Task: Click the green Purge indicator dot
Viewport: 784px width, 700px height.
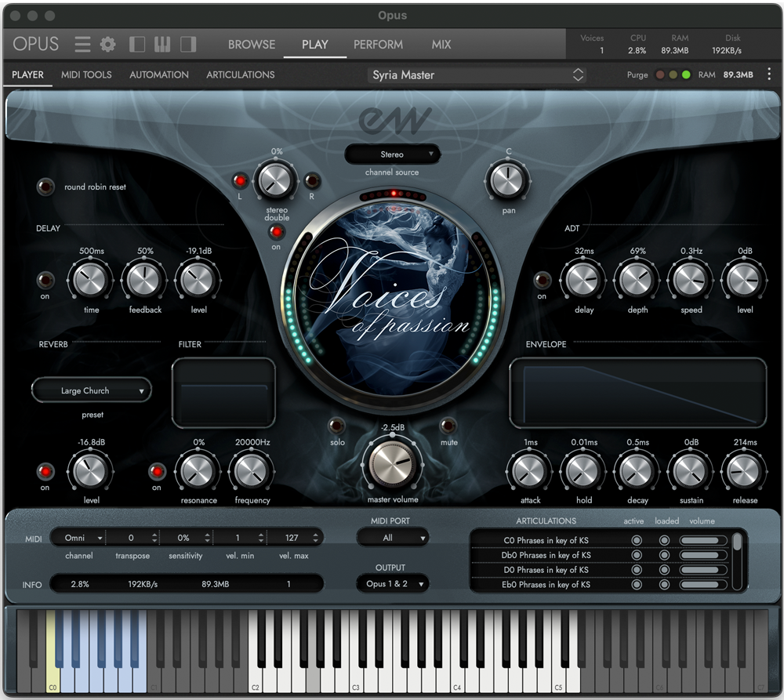Action: pos(686,75)
